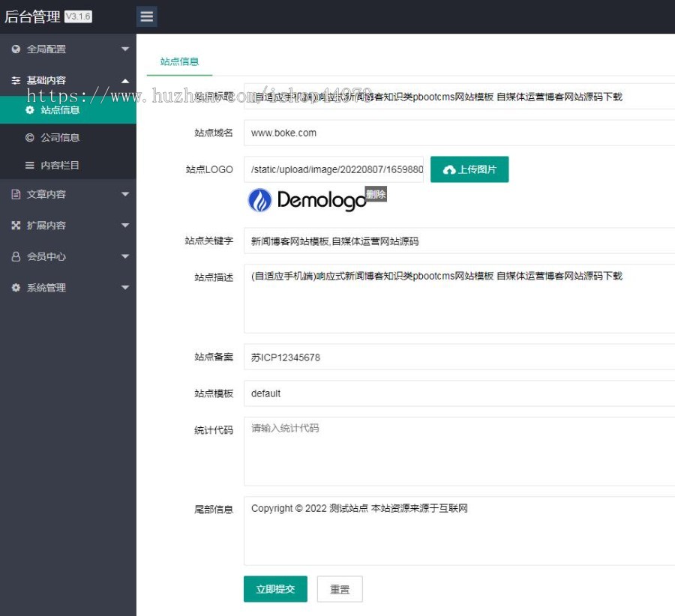Click the 会员中心 user icon
This screenshot has width=675, height=616.
[x=16, y=256]
